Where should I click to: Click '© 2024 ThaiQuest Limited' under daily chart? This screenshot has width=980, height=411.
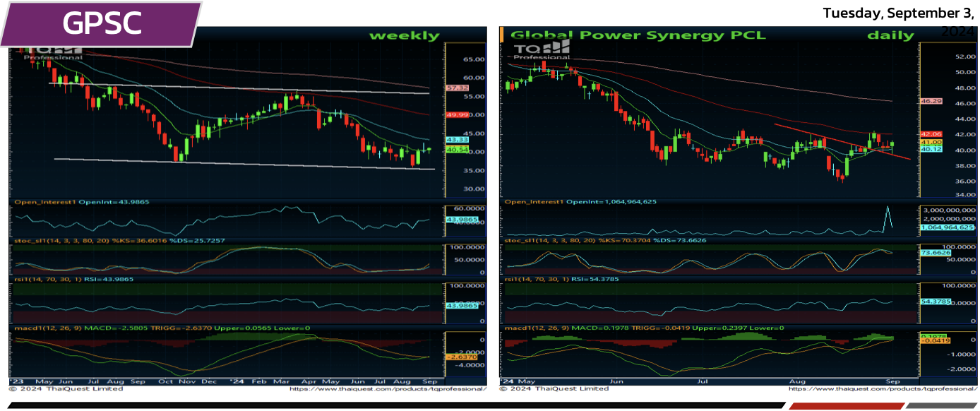click(x=554, y=389)
